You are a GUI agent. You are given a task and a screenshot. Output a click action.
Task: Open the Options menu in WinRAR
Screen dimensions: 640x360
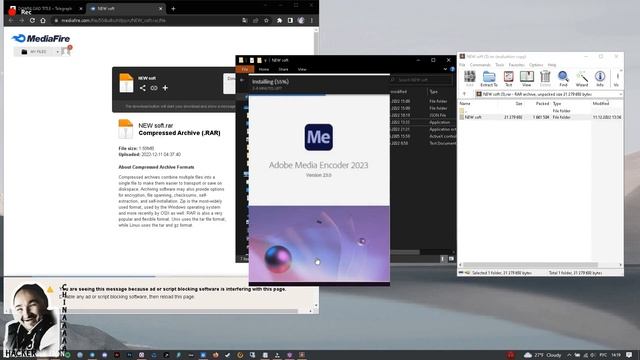point(536,65)
